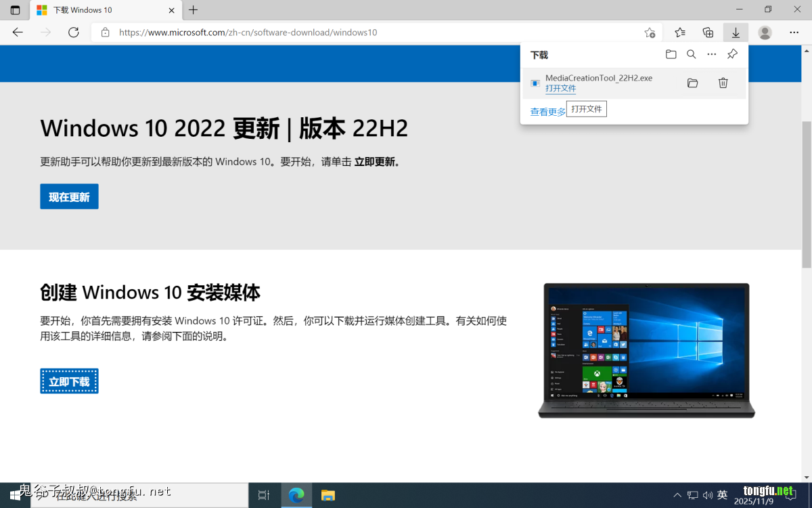Click the browser refresh icon
Viewport: 812px width, 508px height.
pyautogui.click(x=74, y=33)
